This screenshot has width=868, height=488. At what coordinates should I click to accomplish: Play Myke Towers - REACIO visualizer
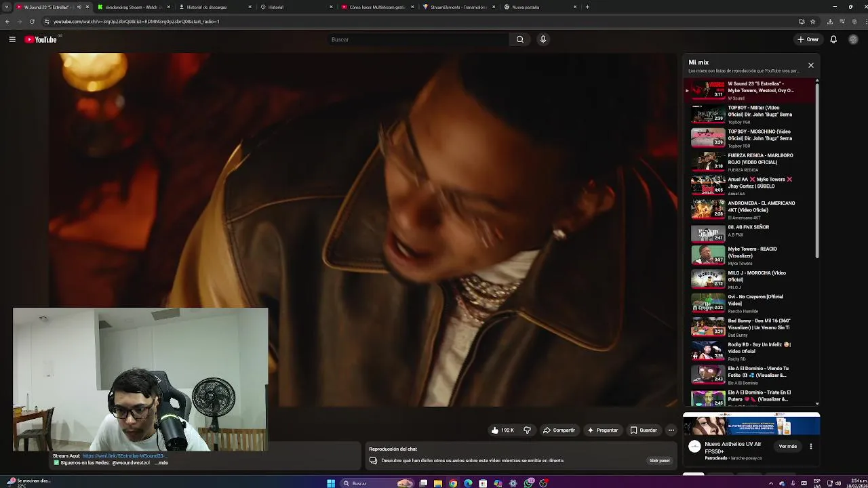tap(749, 255)
